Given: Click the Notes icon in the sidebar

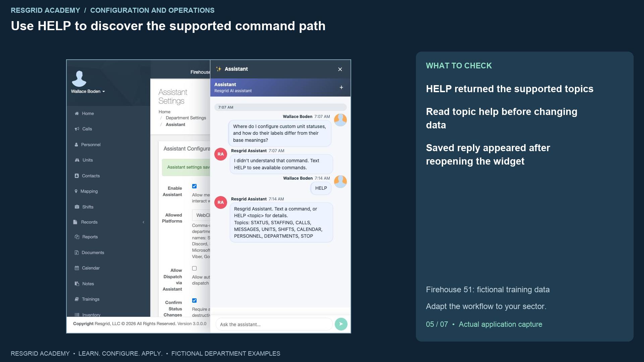Looking at the screenshot, I should coord(77,284).
